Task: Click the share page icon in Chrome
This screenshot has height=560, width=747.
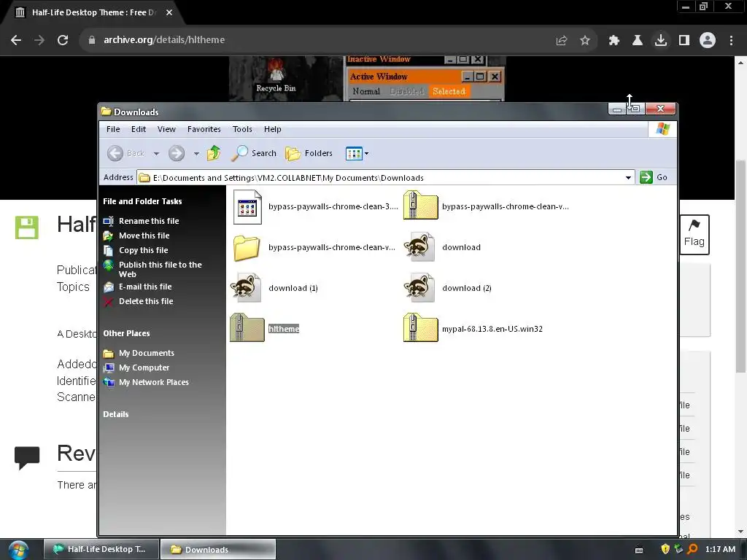Action: coord(562,41)
